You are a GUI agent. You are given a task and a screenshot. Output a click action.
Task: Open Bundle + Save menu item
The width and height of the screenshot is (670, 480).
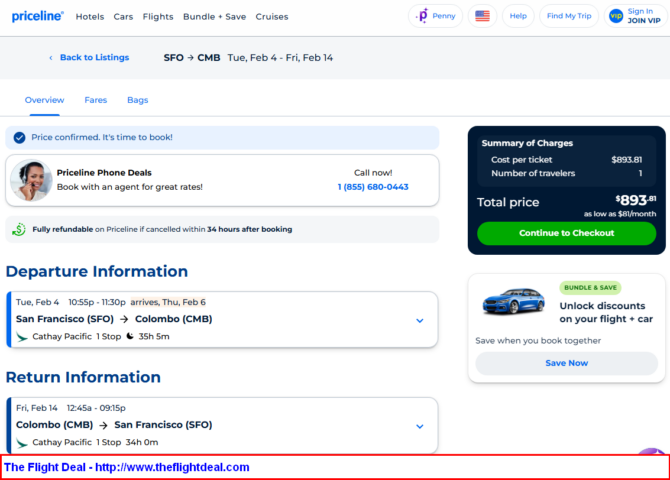tap(215, 17)
